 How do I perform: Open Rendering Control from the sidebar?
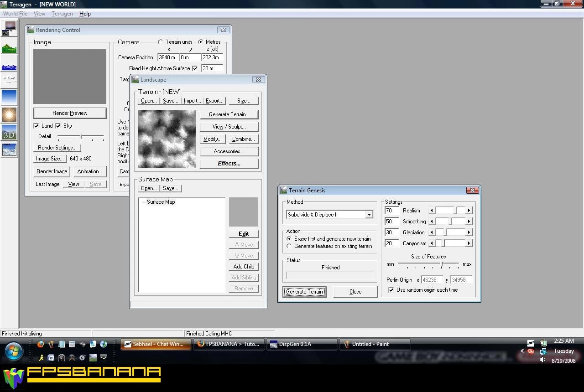(x=9, y=28)
